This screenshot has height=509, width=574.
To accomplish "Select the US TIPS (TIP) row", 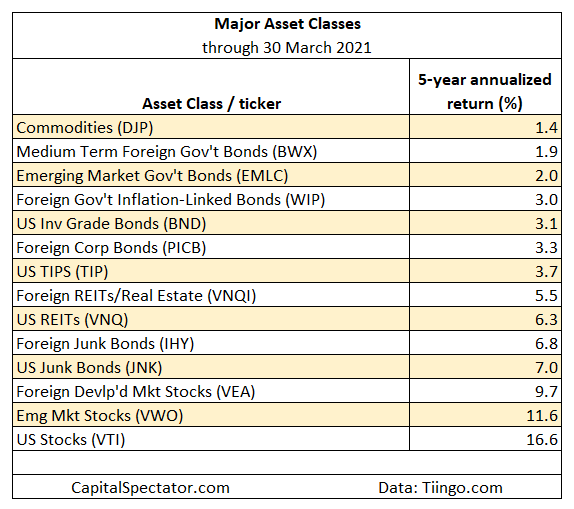I will coord(287,271).
